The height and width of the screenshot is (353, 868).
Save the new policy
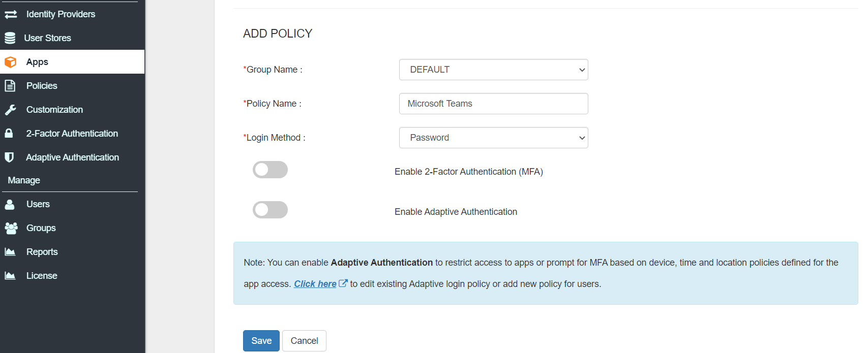pyautogui.click(x=261, y=341)
